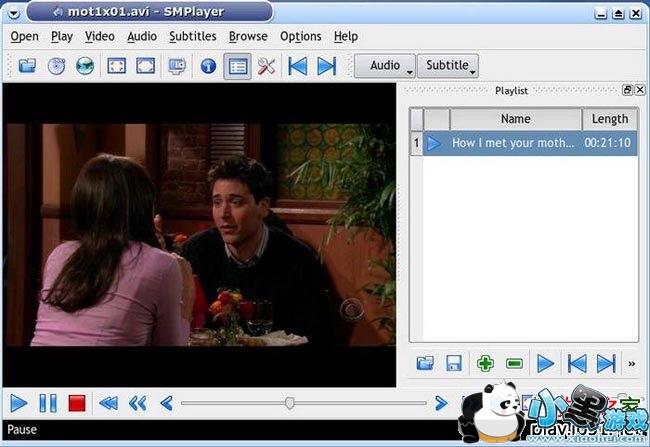Rewind with the double chevron icon
Viewport: 650px width, 447px height.
[x=138, y=403]
